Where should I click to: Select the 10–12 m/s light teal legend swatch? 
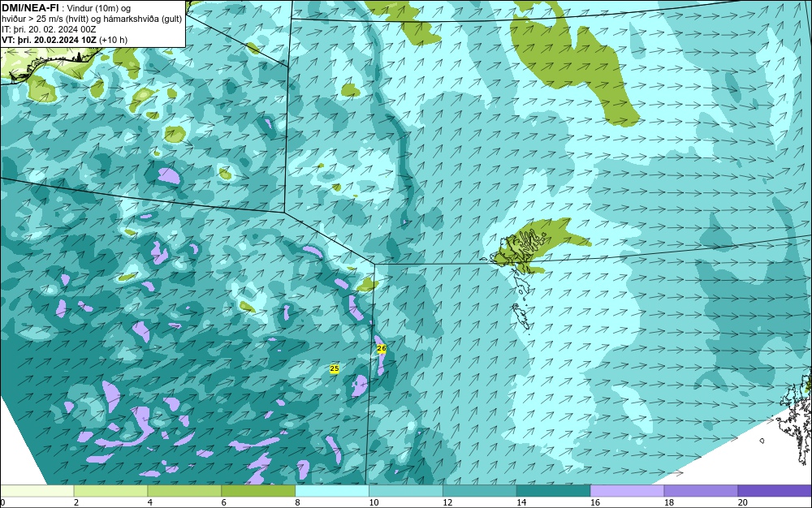406,491
